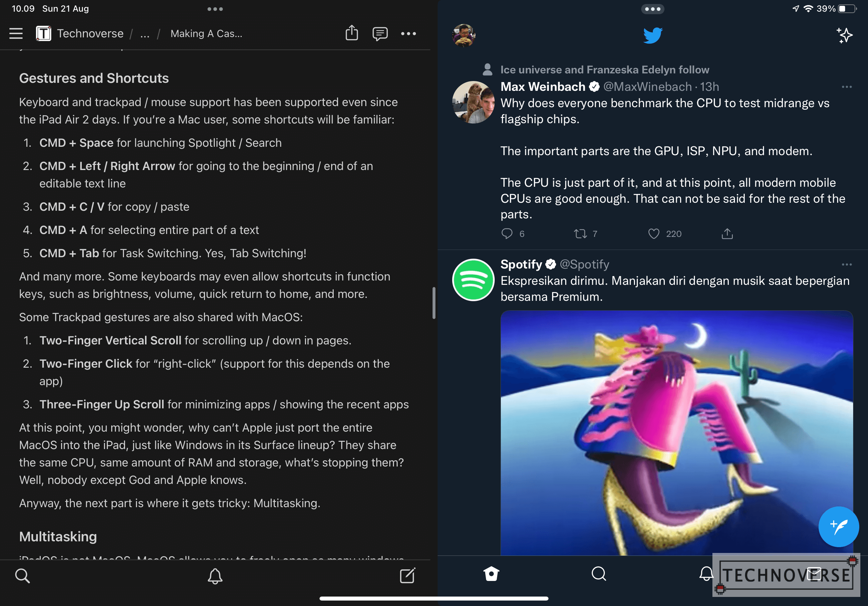Go to Twitter Messages tab
The height and width of the screenshot is (606, 868).
813,574
